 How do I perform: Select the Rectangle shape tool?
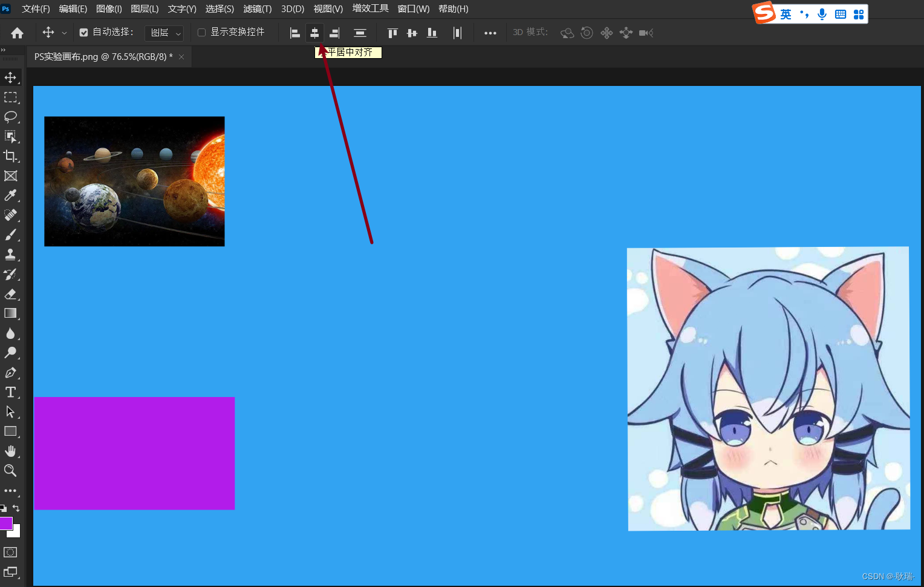(x=10, y=431)
